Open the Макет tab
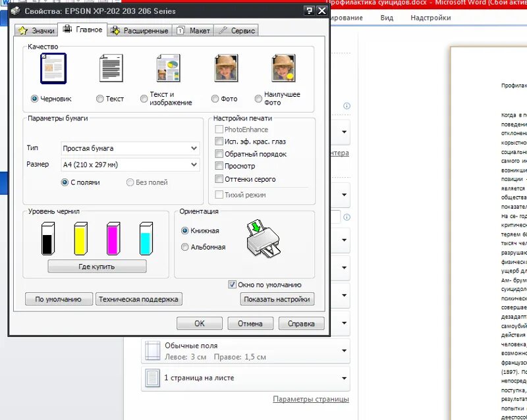Screen dimensions: 527x420 193,30
